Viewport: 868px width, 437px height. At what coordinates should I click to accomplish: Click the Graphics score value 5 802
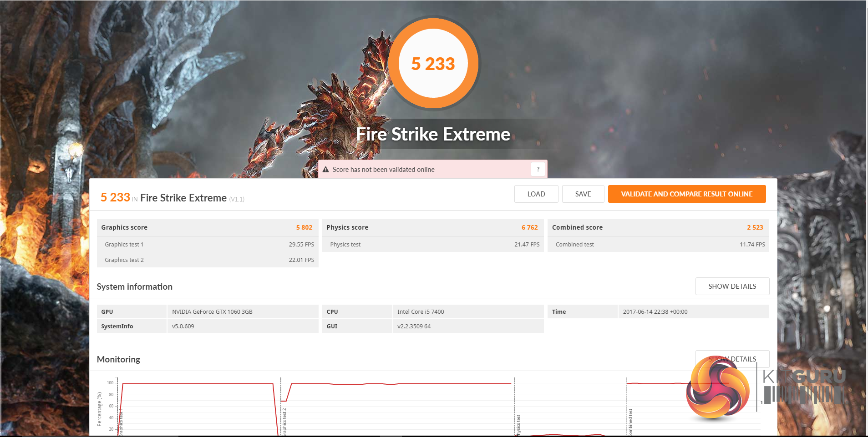[x=304, y=227]
